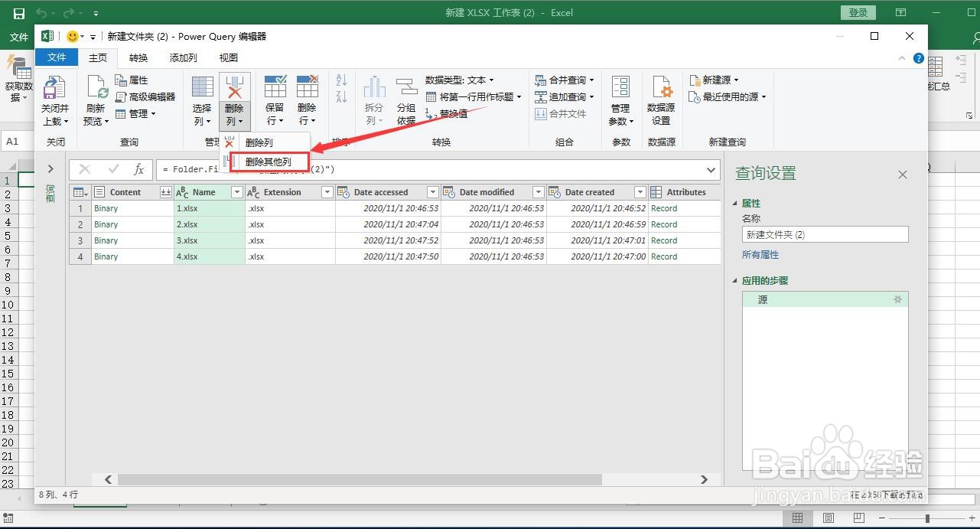The height and width of the screenshot is (529, 980).
Task: Choose Remove Other Columns (删除其他列) menu item
Action: click(269, 162)
